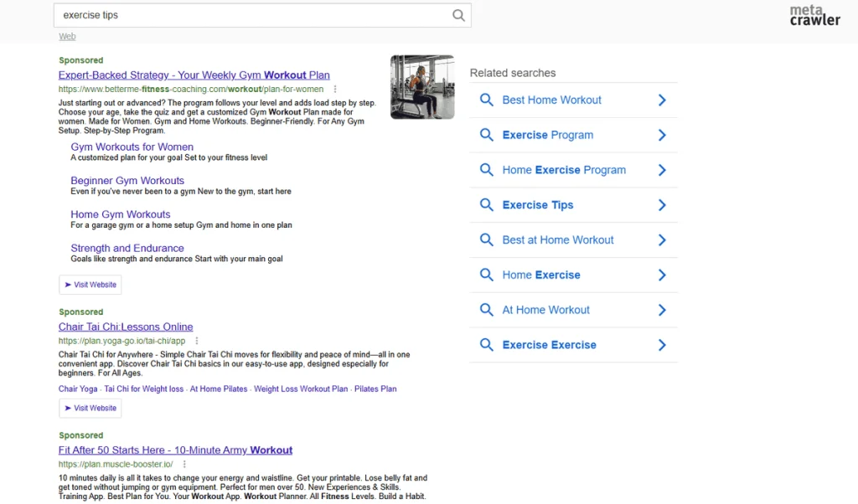This screenshot has height=504, width=858.
Task: Open Pilates Plan sitelink
Action: click(375, 389)
